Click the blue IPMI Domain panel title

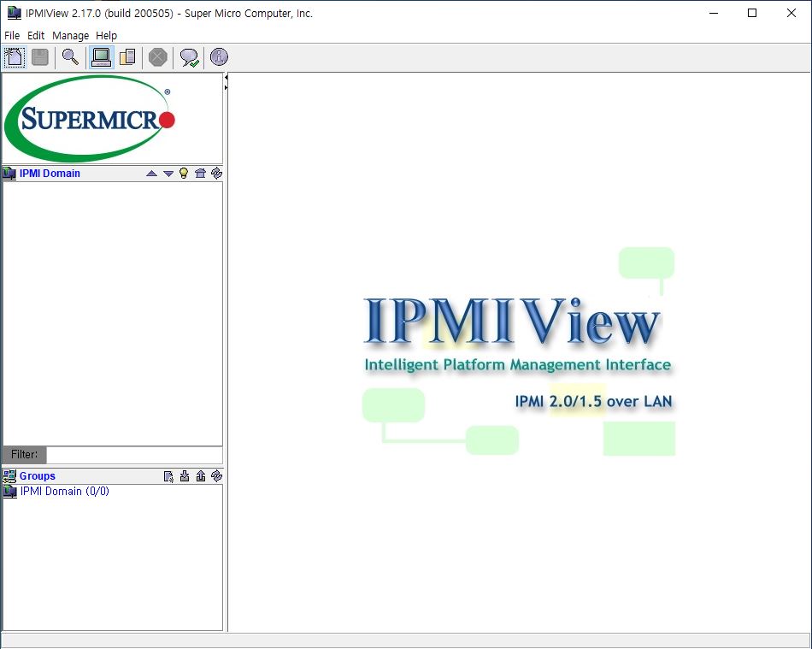click(50, 174)
